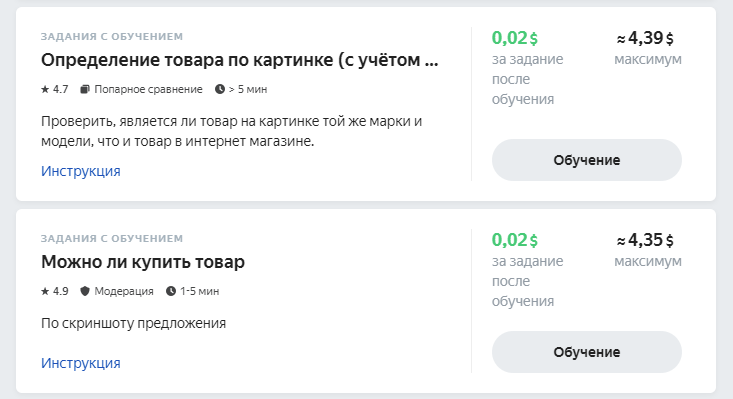Start Обучение for Определение товара по картинке
The height and width of the screenshot is (399, 733).
587,160
